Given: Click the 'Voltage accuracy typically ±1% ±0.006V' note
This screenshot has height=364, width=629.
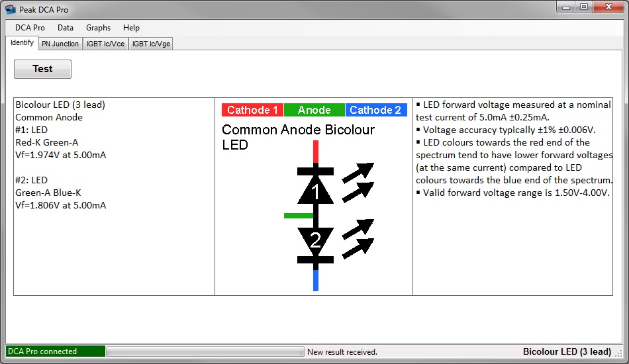Looking at the screenshot, I should point(506,130).
